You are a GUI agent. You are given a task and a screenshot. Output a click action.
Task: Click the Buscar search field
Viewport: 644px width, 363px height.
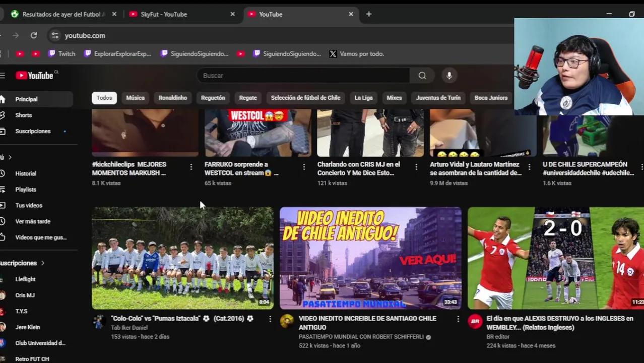[303, 76]
